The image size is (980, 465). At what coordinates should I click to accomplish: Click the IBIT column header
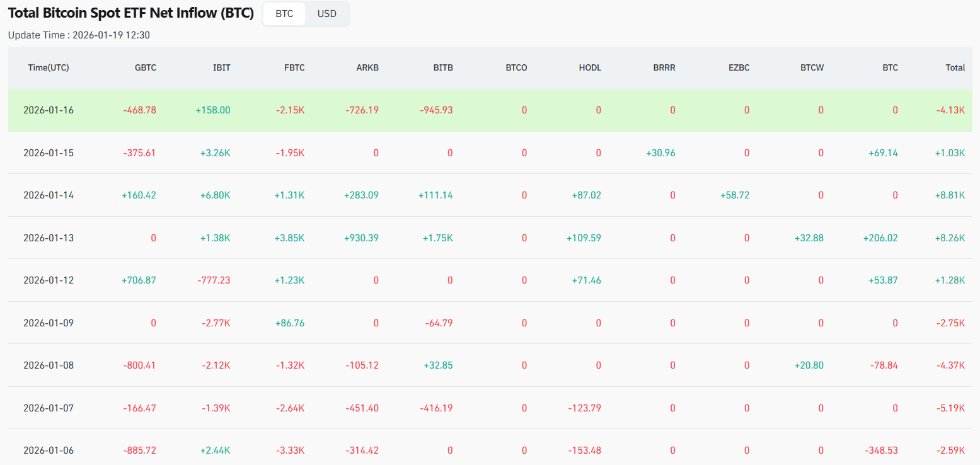point(222,67)
